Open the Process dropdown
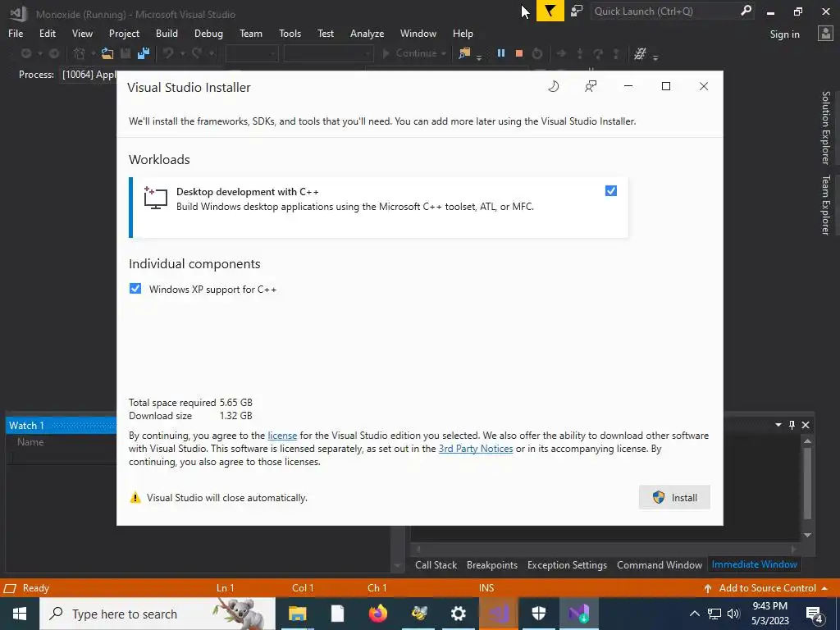This screenshot has height=630, width=840. pyautogui.click(x=89, y=75)
